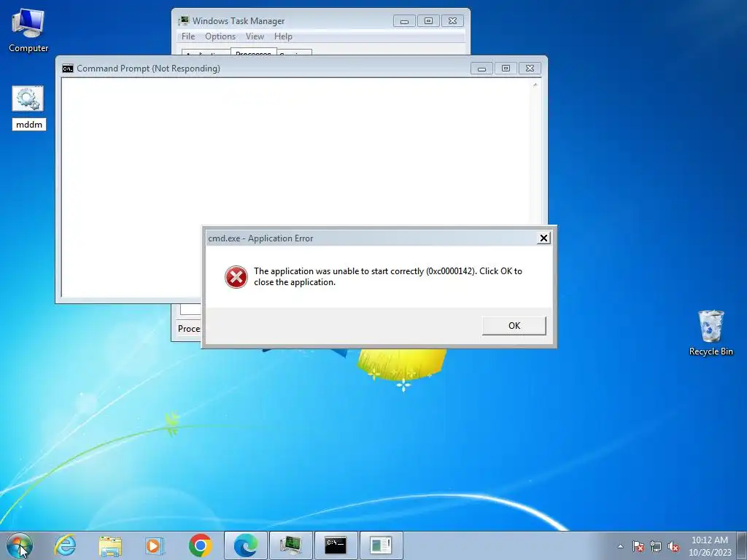Click OK in the Application Error dialog
Screen dimensions: 747x560
click(x=514, y=326)
